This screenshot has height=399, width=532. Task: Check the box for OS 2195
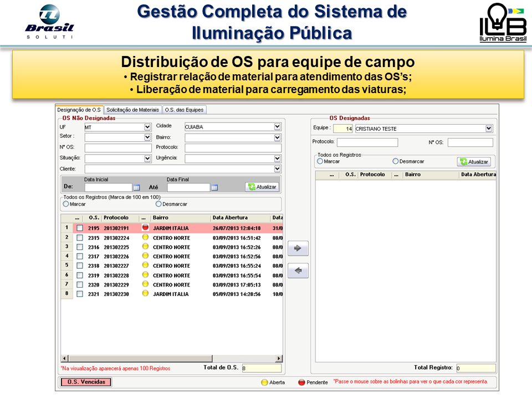click(x=80, y=228)
